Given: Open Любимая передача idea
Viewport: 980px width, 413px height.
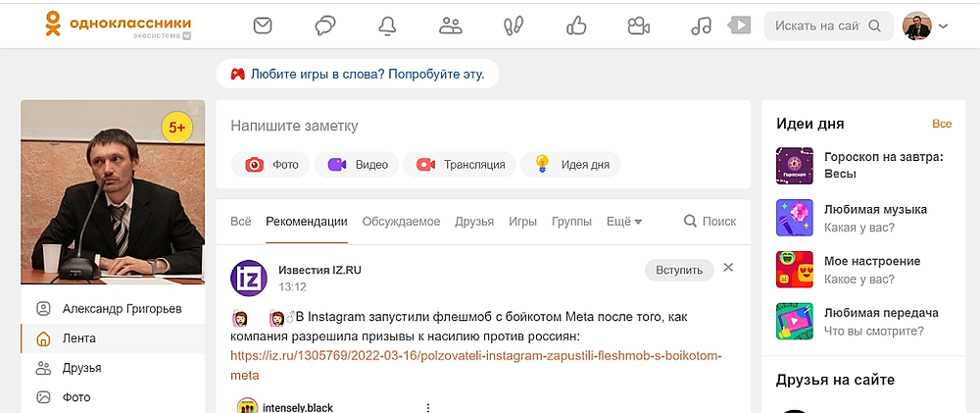Looking at the screenshot, I should 881,314.
